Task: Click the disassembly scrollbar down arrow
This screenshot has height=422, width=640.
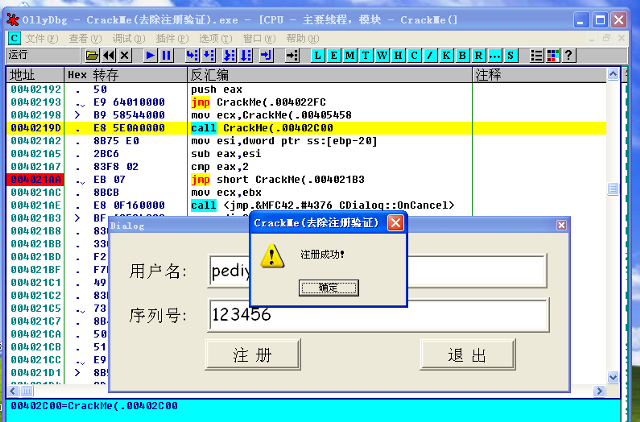Action: tap(613, 377)
